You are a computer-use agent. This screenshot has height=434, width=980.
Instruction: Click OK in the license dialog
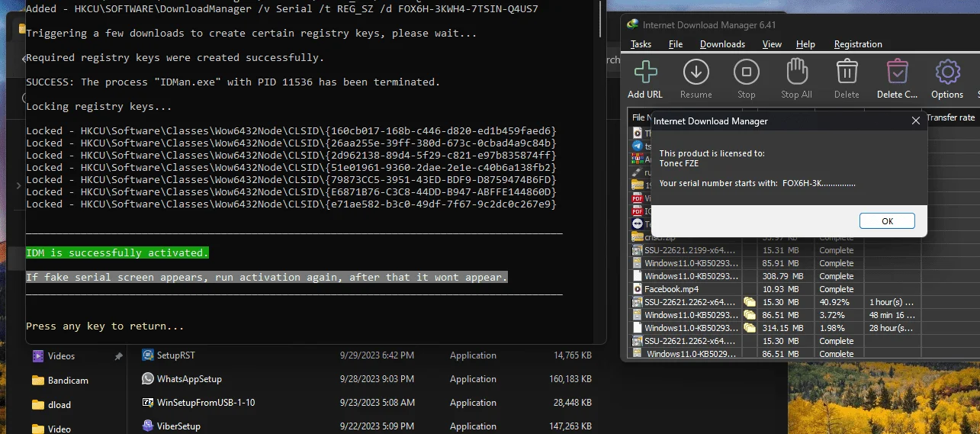[887, 220]
